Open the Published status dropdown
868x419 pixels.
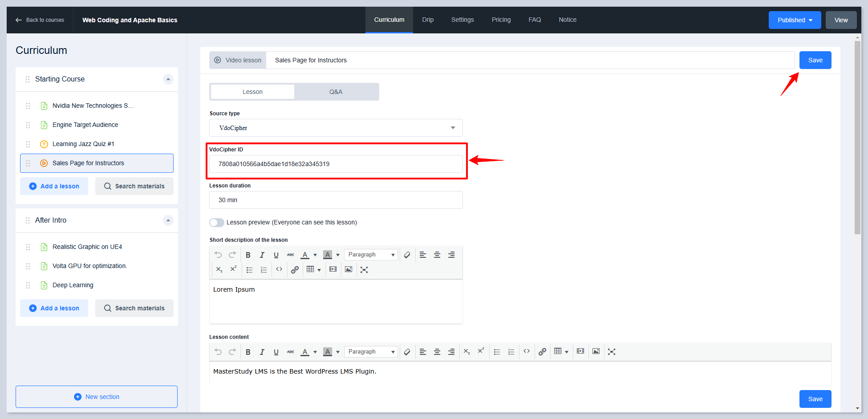795,20
